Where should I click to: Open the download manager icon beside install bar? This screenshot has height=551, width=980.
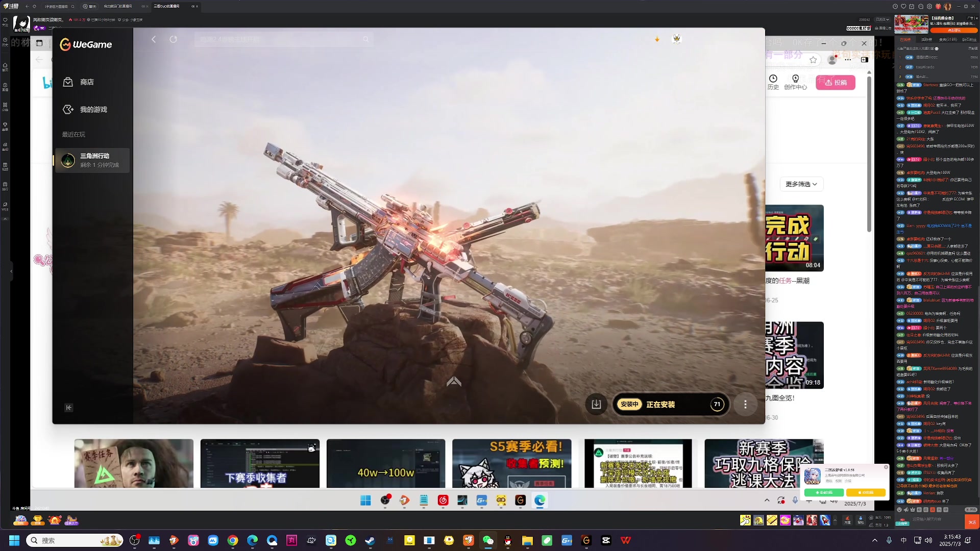point(596,405)
